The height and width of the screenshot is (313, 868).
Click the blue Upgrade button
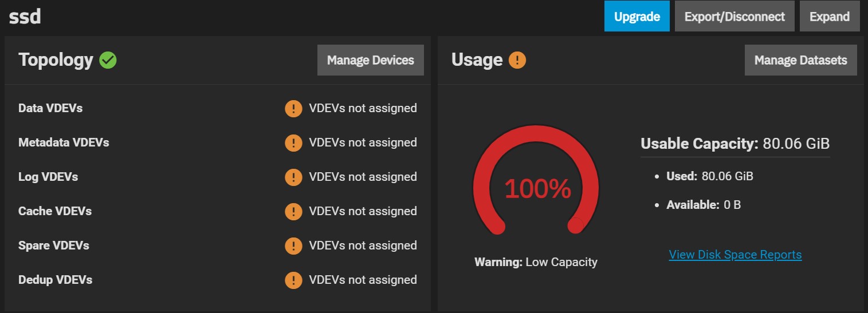[x=637, y=17]
